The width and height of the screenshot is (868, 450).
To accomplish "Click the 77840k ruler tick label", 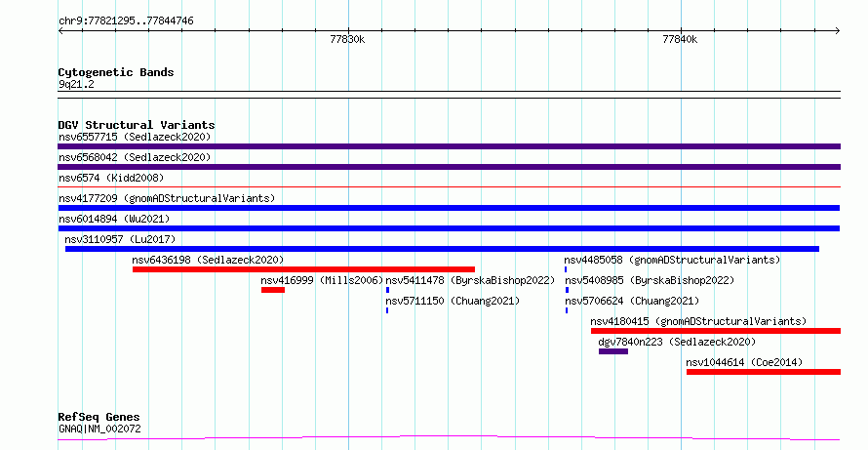I will [x=680, y=39].
